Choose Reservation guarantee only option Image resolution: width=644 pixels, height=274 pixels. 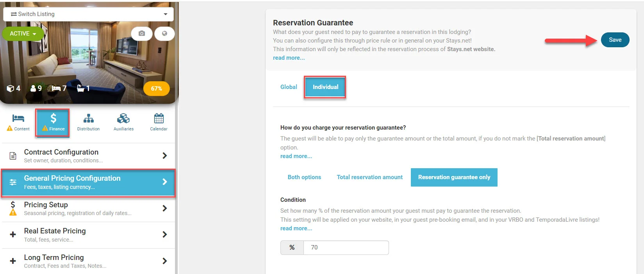tap(454, 177)
